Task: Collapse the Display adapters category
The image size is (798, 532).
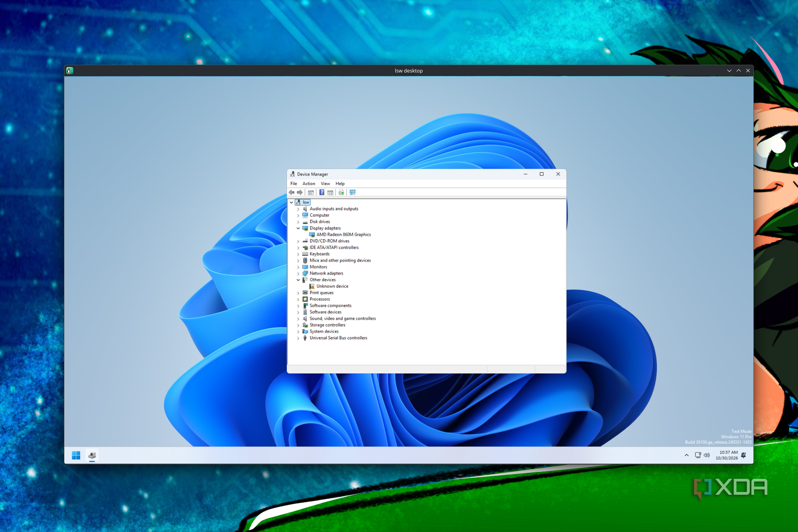Action: (298, 228)
